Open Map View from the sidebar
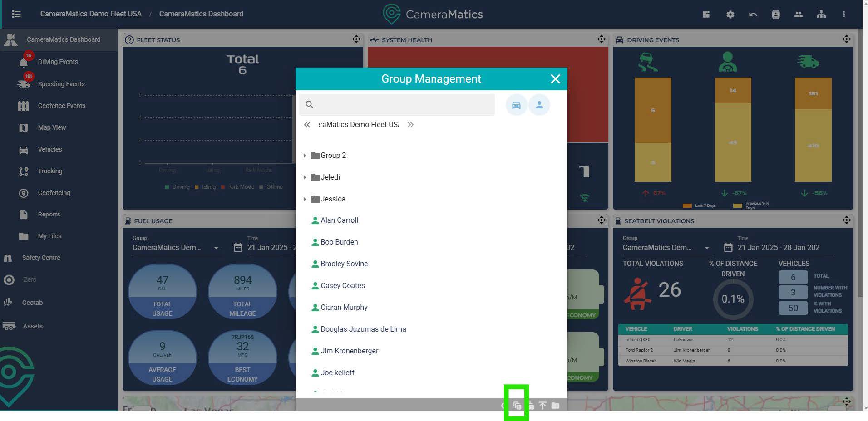This screenshot has height=421, width=868. (52, 127)
